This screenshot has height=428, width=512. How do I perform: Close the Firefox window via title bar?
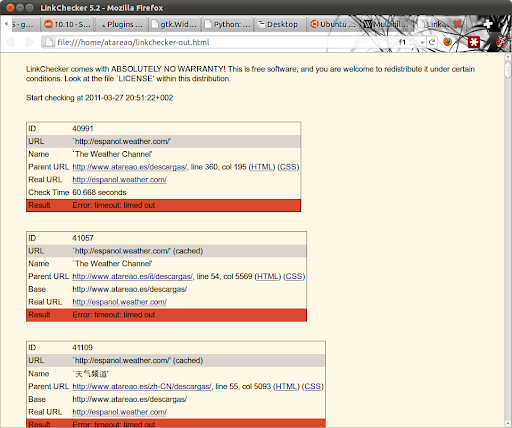[x=10, y=7]
